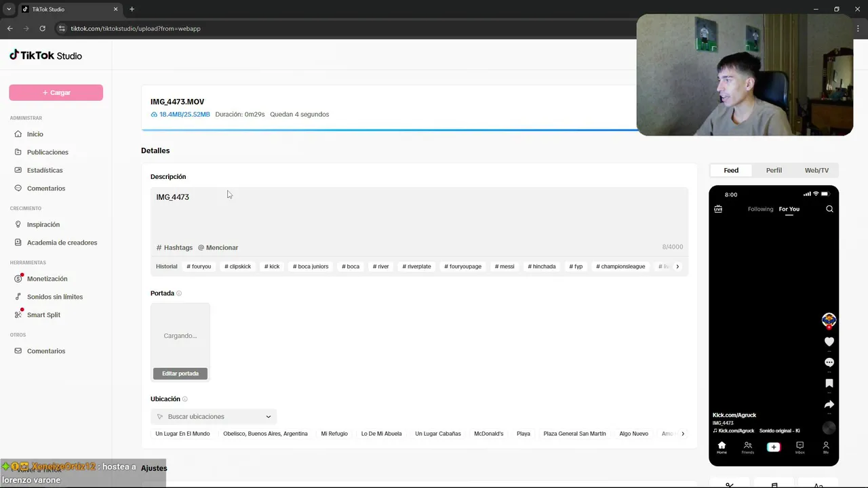Viewport: 868px width, 488px height.
Task: Click the TikTok Studio logo
Action: tap(45, 56)
